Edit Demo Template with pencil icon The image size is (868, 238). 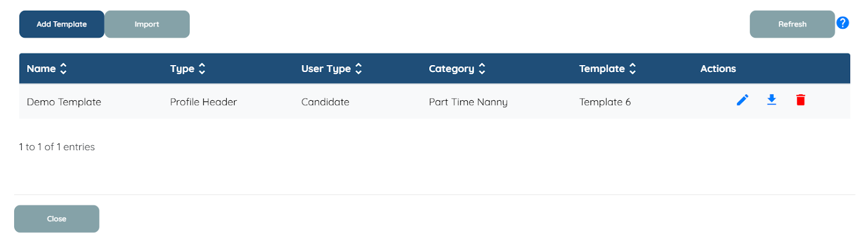tap(742, 100)
